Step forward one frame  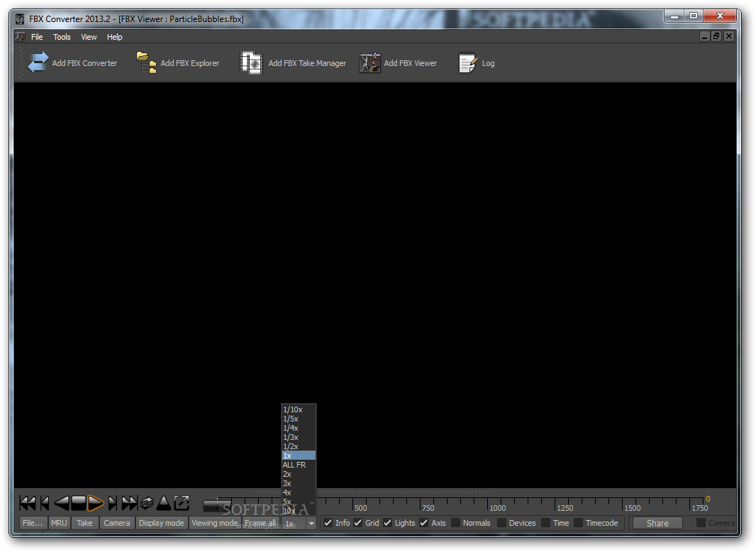point(113,503)
